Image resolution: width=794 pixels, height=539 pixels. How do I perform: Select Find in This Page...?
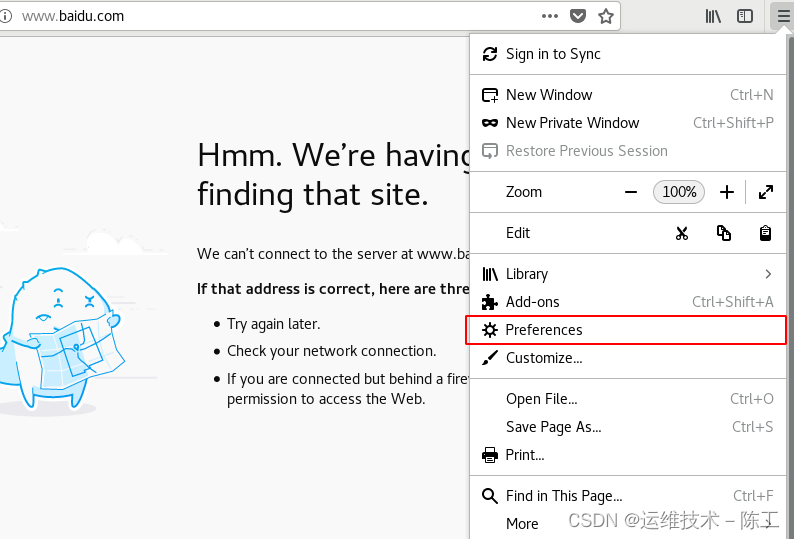628,496
